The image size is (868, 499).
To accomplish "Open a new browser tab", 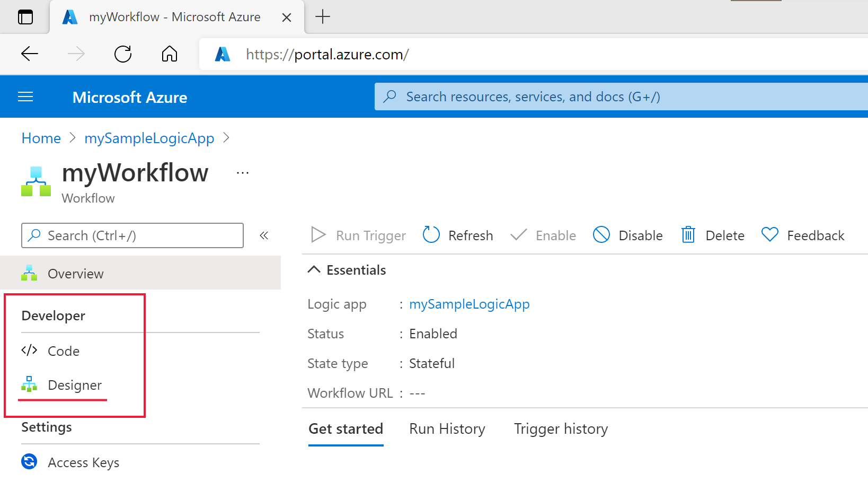I will point(322,17).
